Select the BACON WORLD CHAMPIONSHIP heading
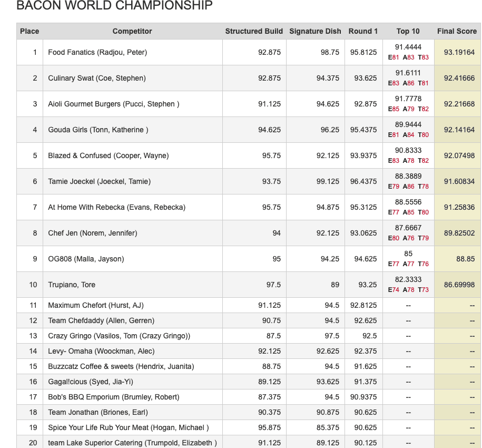Viewport: 482px width, 448px height. [114, 5]
